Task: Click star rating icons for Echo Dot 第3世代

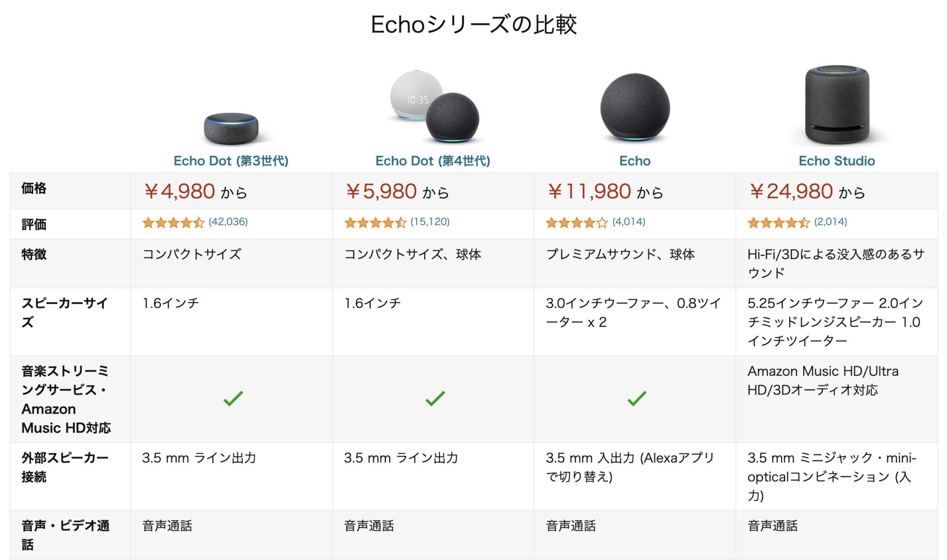Action: [x=173, y=223]
